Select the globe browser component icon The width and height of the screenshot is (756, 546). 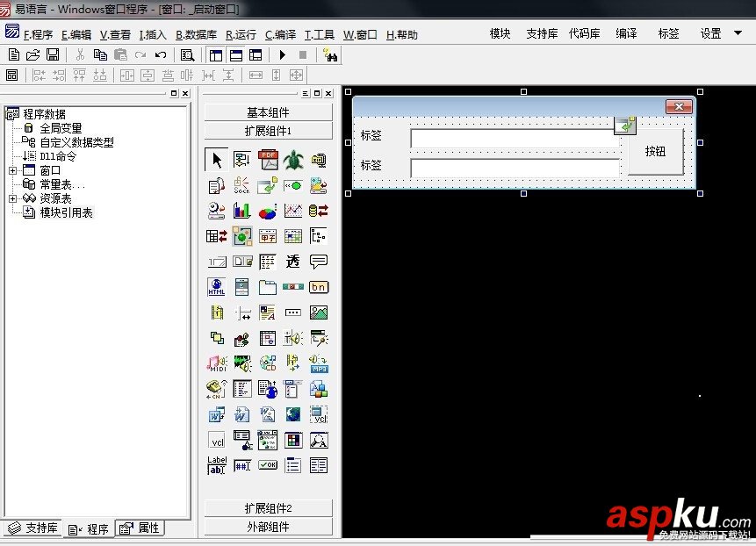click(293, 414)
